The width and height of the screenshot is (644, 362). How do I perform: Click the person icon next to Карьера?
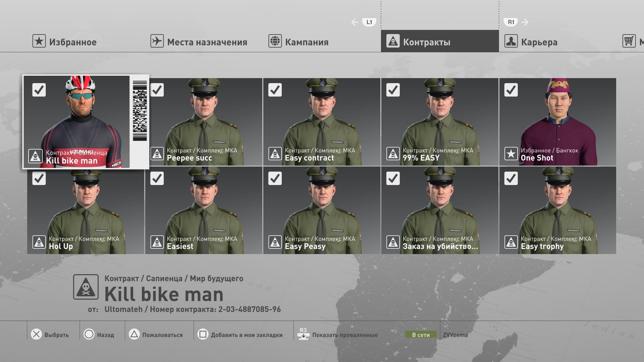(x=511, y=41)
